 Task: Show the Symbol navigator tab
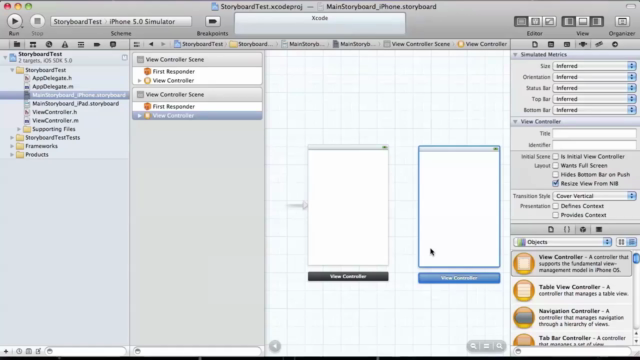pyautogui.click(x=33, y=44)
